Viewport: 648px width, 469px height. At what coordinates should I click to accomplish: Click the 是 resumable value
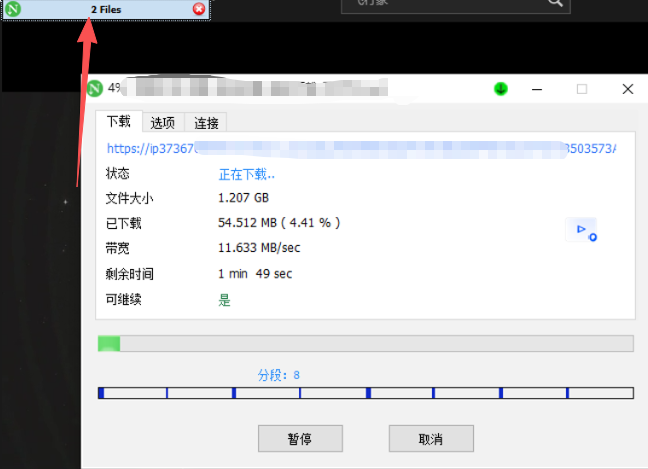224,300
